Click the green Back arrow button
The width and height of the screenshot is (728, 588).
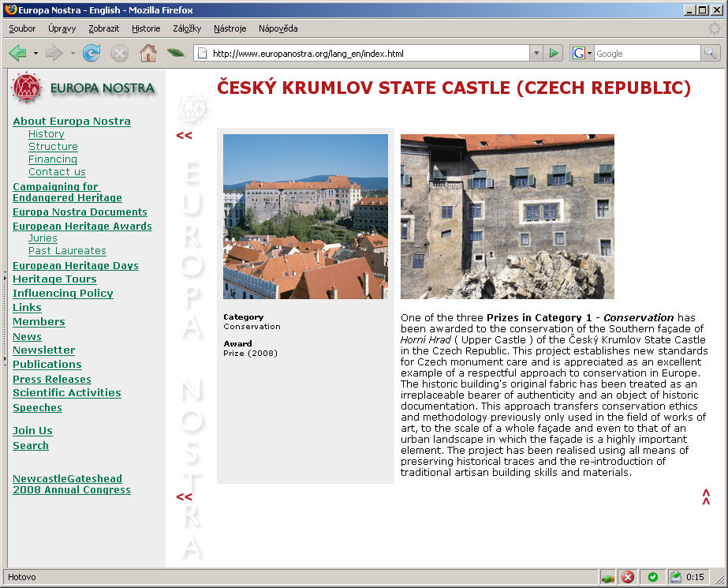(17, 53)
